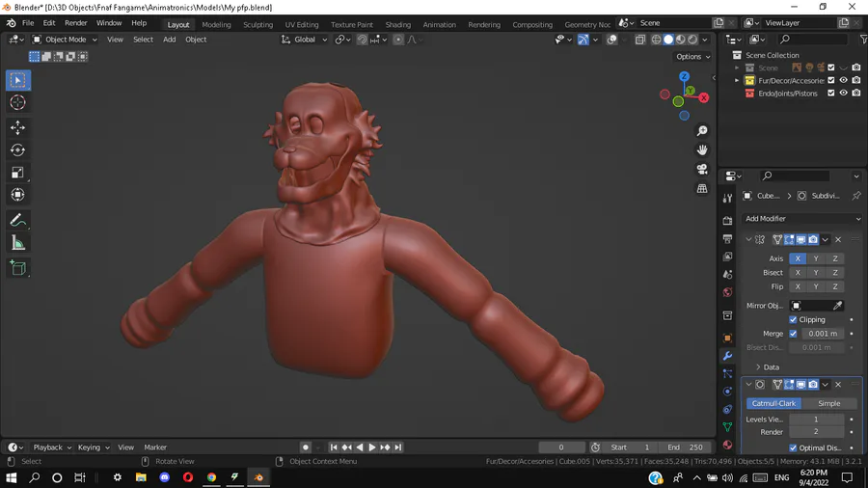The image size is (868, 488).
Task: Click the Mirror Object eyedropper icon
Action: (837, 306)
